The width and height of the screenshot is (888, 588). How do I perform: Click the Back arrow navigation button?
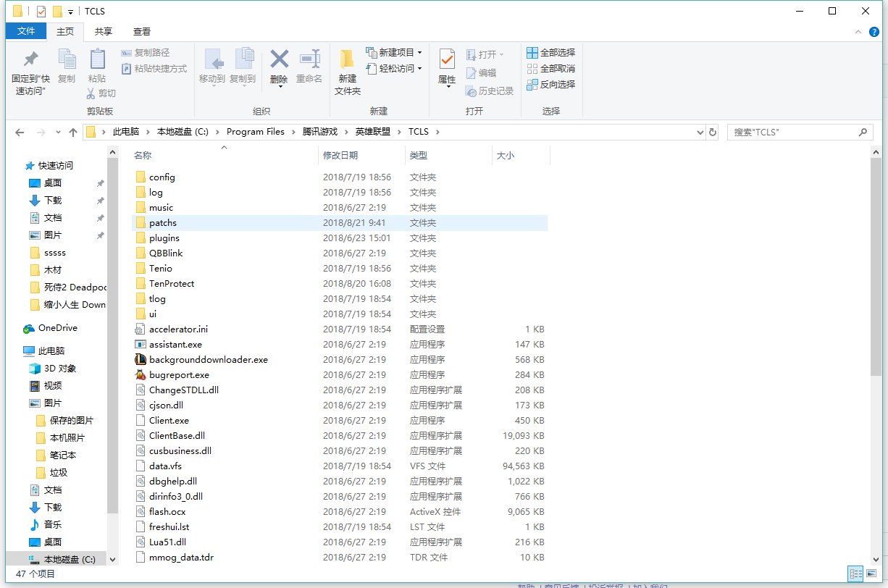[20, 133]
